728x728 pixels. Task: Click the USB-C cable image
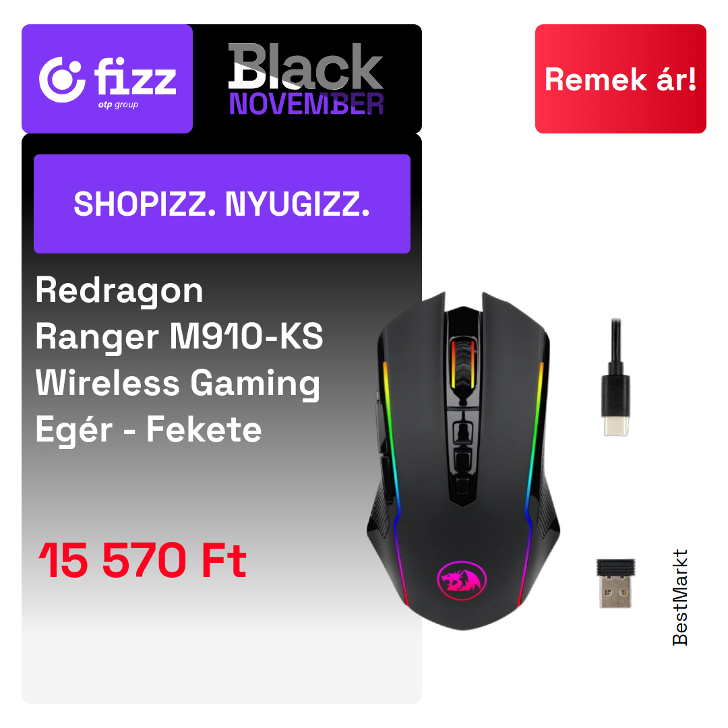tap(615, 377)
